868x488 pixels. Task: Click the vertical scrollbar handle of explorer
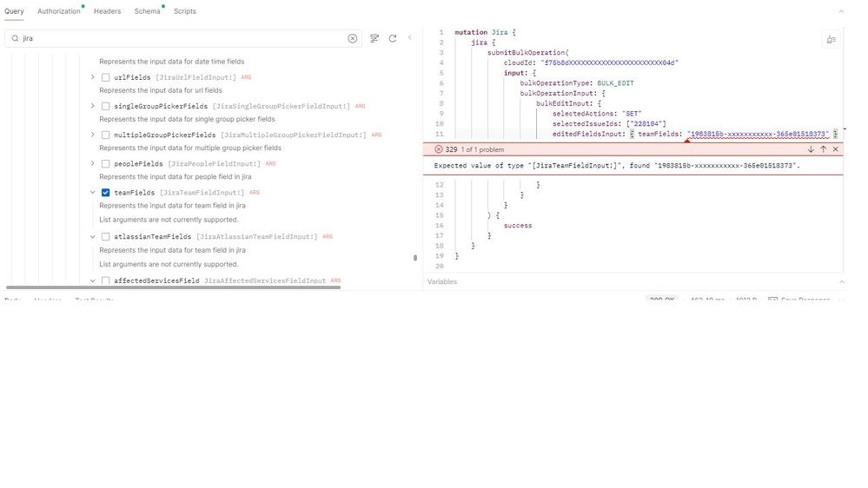pos(415,257)
